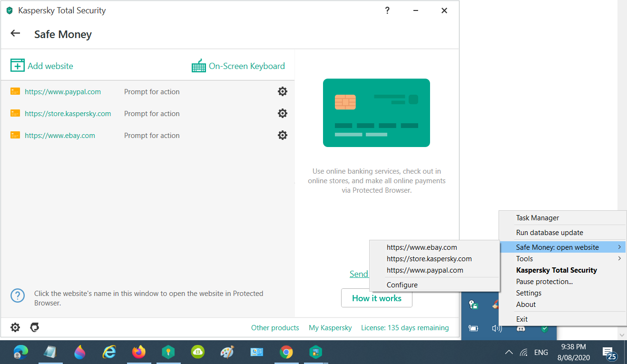Screen dimensions: 627x364
Task: Click the Wi-Fi network icon in taskbar
Action: (x=524, y=353)
